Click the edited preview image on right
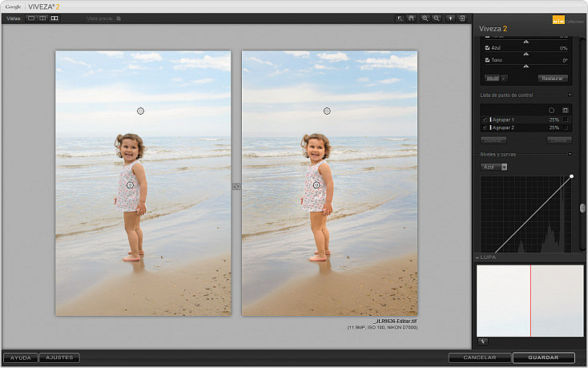 [x=329, y=183]
